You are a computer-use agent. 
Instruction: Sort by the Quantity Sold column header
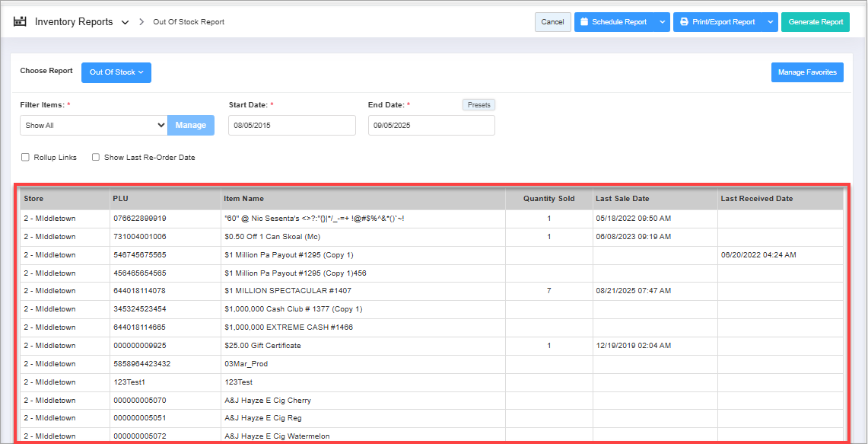tap(548, 199)
